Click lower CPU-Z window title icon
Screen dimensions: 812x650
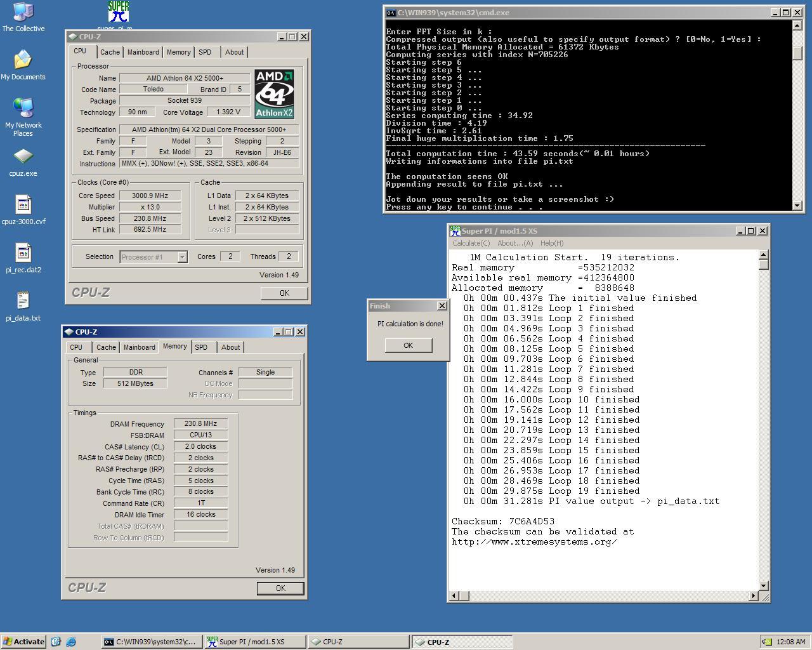point(69,332)
